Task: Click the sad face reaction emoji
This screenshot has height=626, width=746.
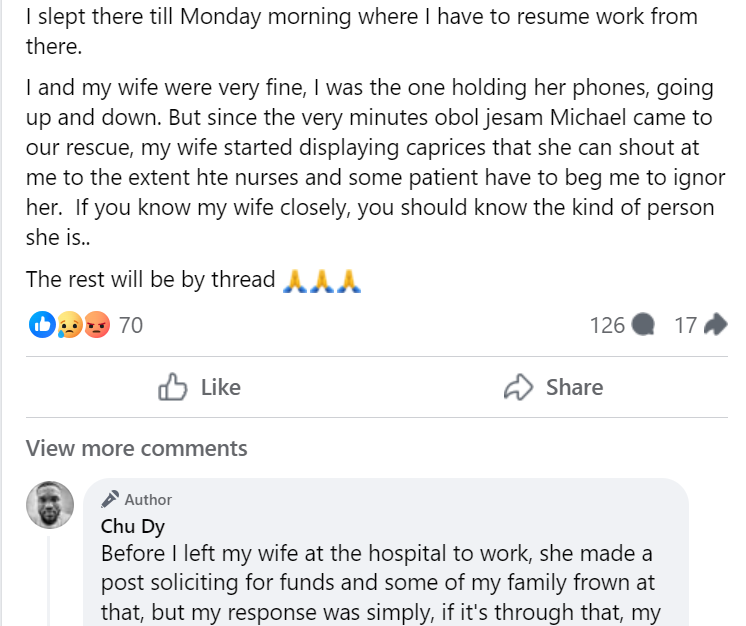Action: pyautogui.click(x=69, y=324)
